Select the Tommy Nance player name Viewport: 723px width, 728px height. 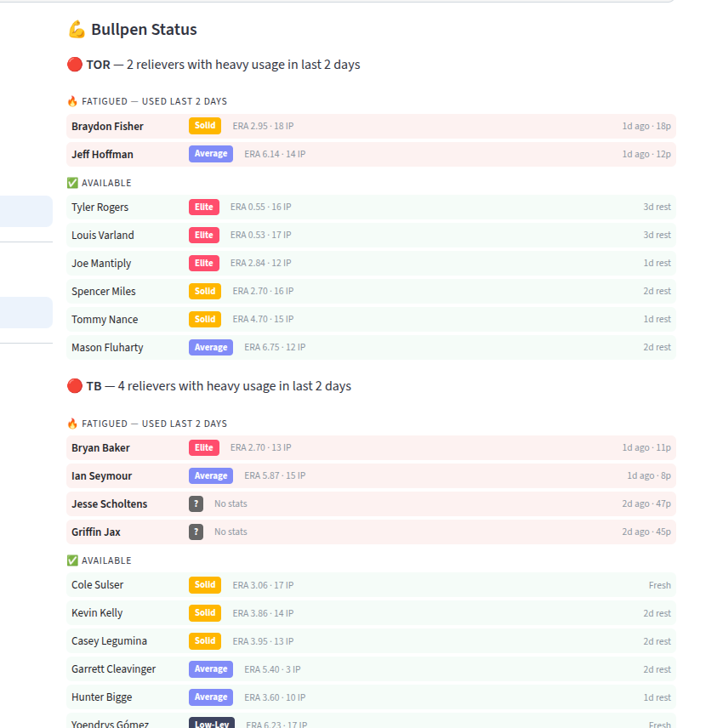point(105,320)
